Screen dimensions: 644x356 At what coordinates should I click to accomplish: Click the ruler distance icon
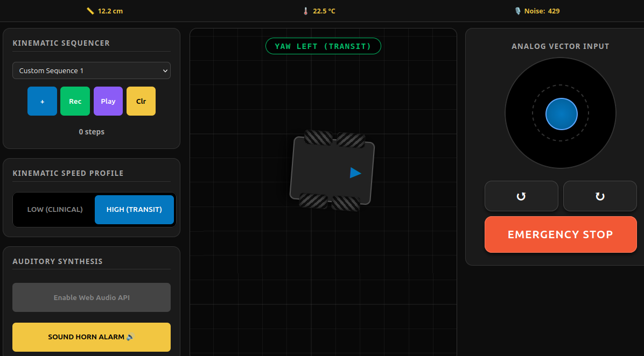coord(90,11)
